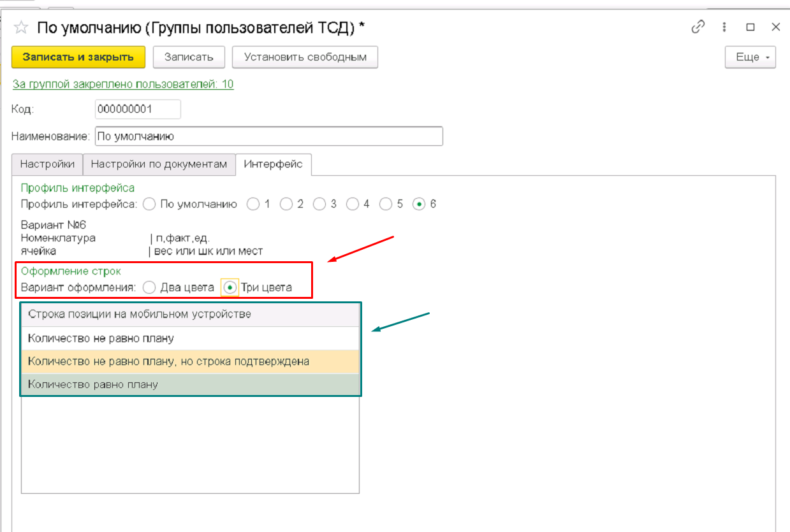Select the 'Два цвета' option
This screenshot has width=790, height=532.
(x=150, y=287)
